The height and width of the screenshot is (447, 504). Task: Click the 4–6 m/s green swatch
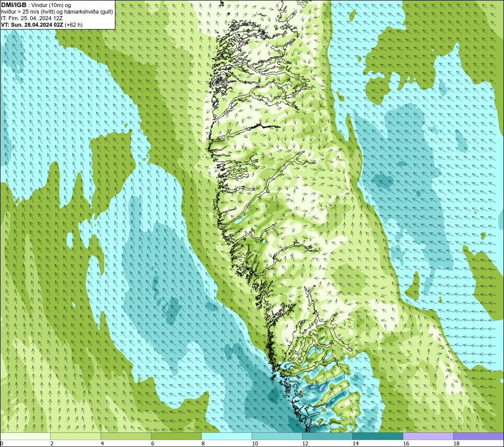(x=126, y=436)
